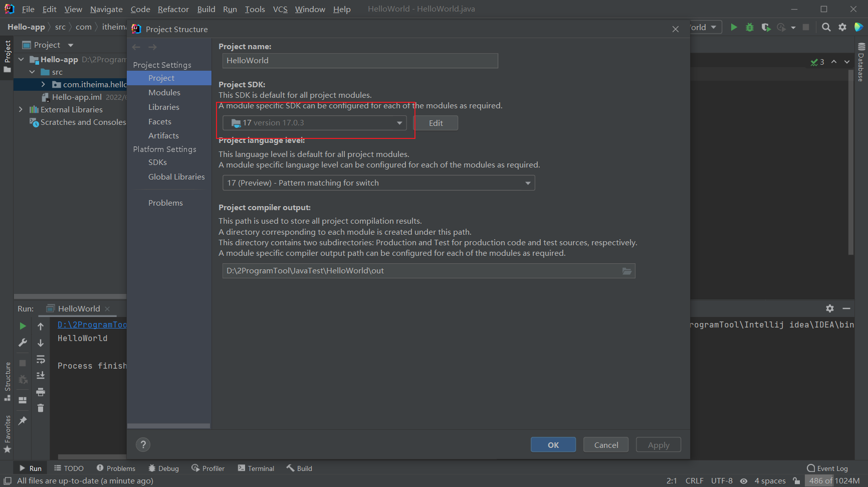Click OK in Project Structure dialog
The height and width of the screenshot is (487, 868).
pyautogui.click(x=553, y=445)
